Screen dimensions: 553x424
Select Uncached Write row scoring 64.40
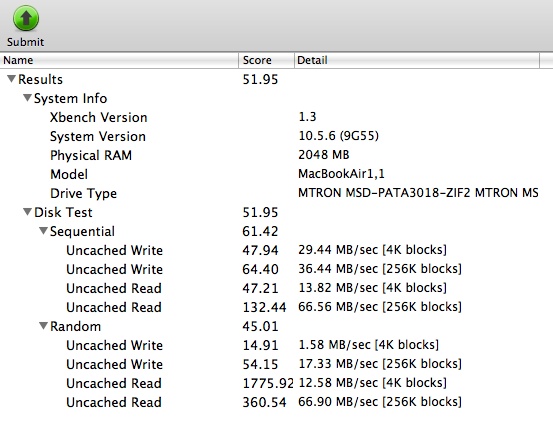(276, 269)
